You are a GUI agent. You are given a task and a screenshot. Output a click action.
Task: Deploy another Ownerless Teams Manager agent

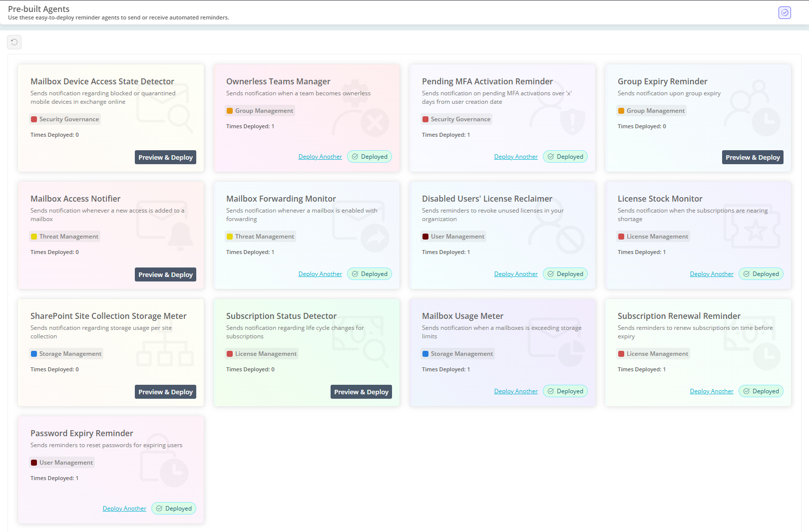click(x=320, y=157)
